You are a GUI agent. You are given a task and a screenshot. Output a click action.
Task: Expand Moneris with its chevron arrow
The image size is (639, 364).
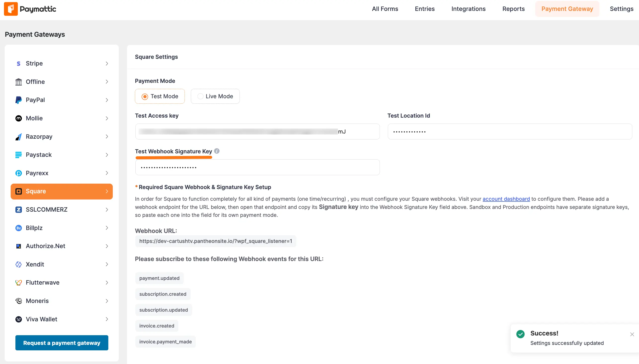107,301
